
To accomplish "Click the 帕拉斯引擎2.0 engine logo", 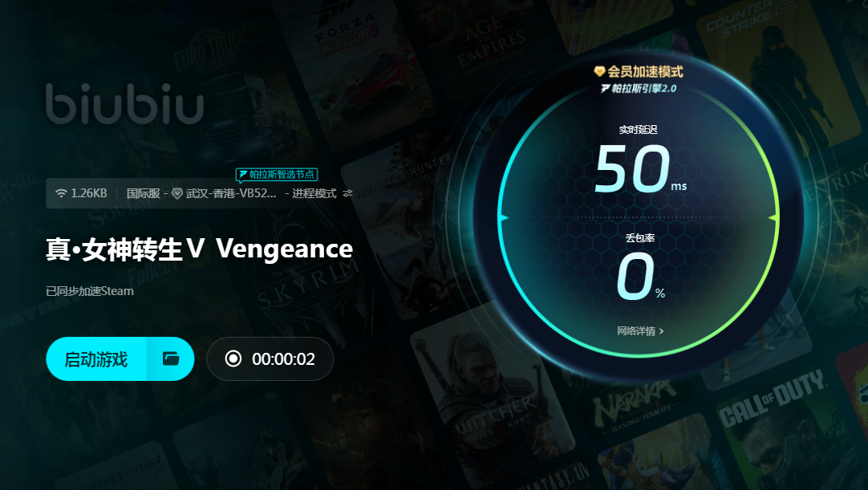I will pyautogui.click(x=639, y=88).
